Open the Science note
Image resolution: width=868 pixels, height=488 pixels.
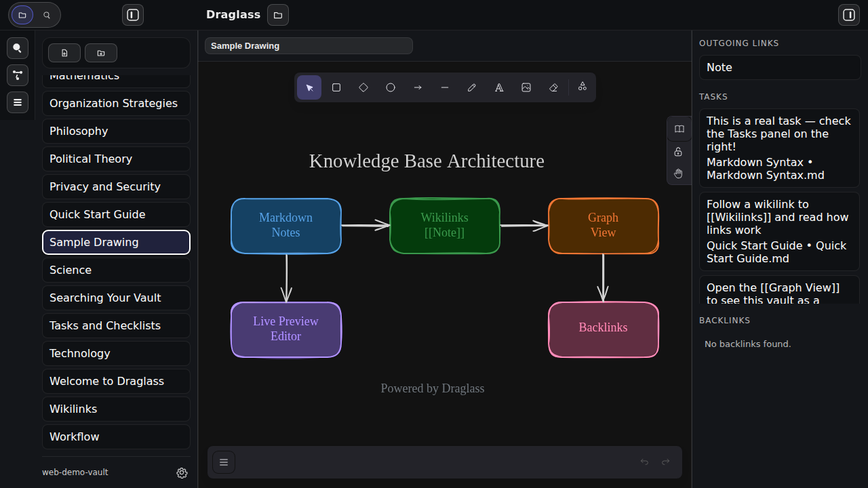coord(116,270)
